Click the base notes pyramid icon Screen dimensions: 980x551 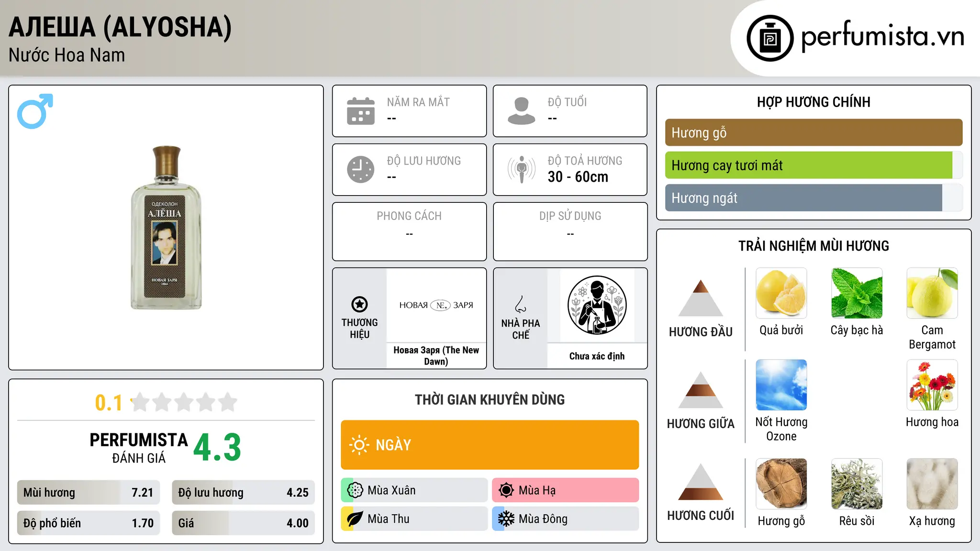click(x=701, y=482)
